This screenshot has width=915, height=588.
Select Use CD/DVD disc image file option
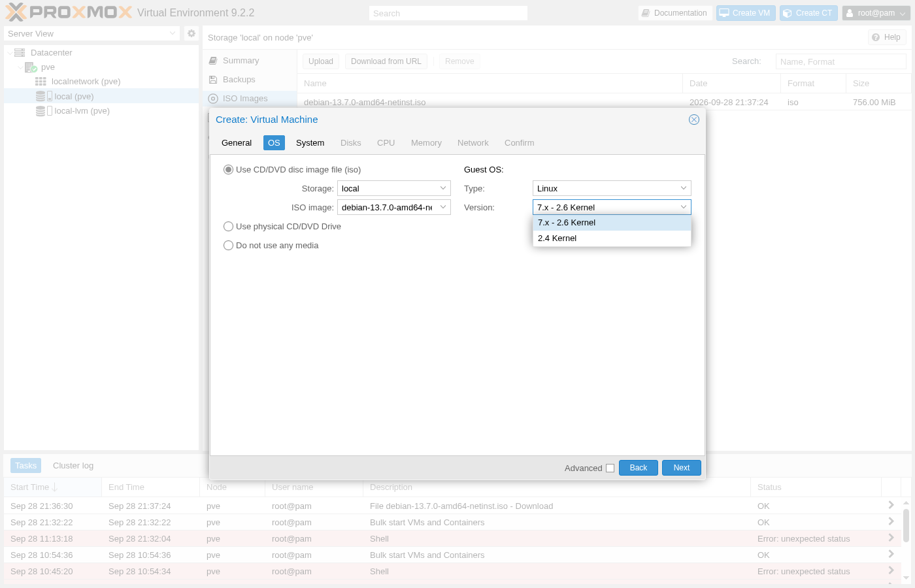pos(228,170)
